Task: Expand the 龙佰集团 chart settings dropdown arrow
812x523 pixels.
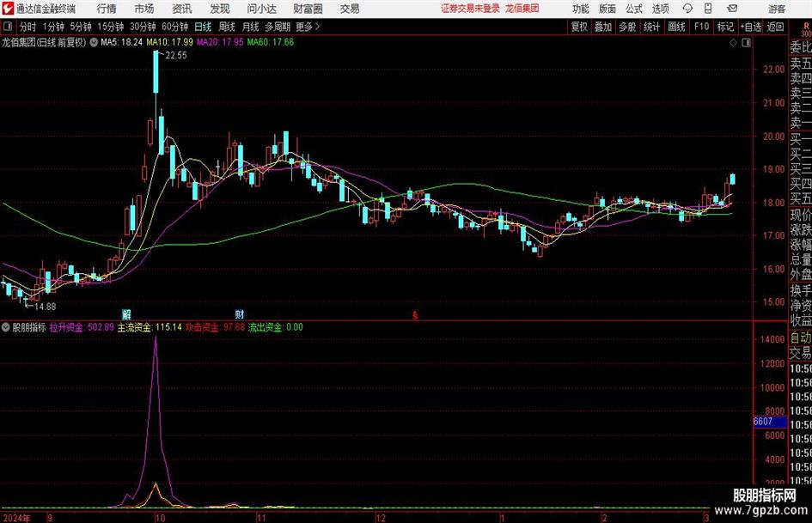Action: click(94, 42)
